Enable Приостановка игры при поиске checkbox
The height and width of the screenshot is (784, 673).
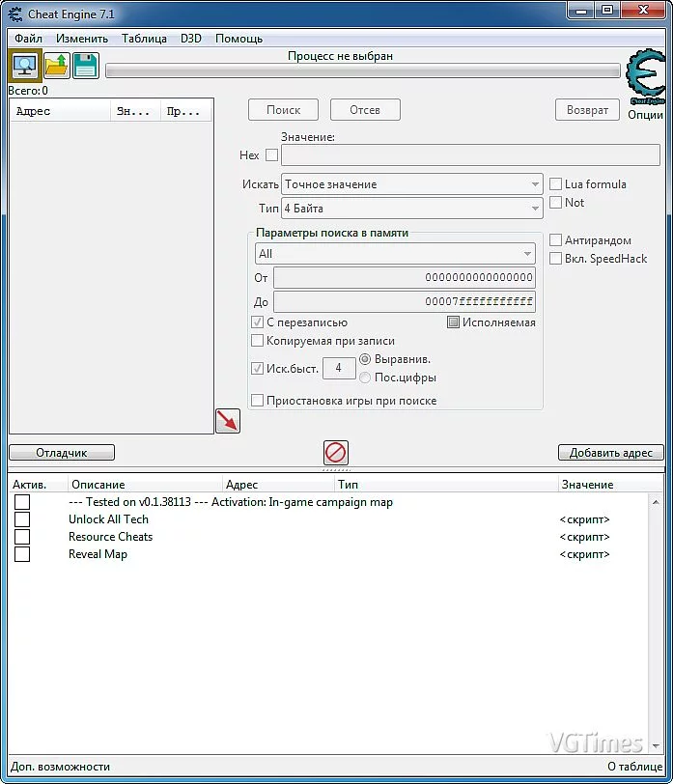pos(257,401)
